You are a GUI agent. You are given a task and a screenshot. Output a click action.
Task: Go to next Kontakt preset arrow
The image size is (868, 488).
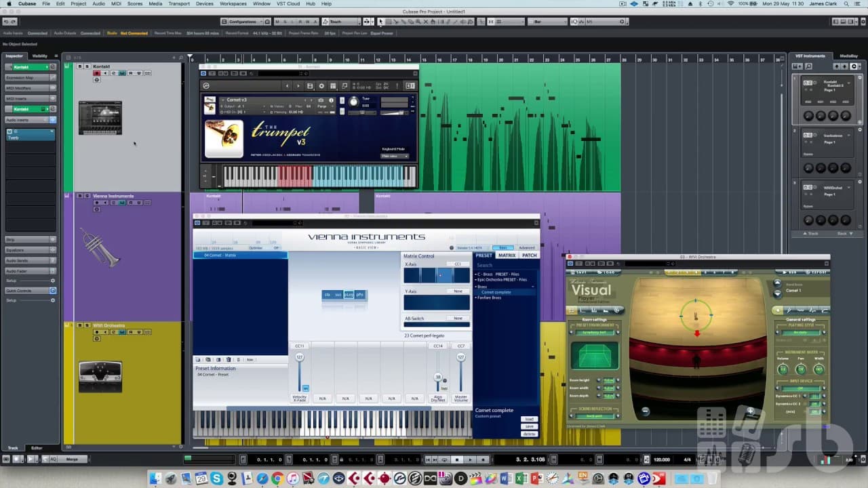point(298,86)
